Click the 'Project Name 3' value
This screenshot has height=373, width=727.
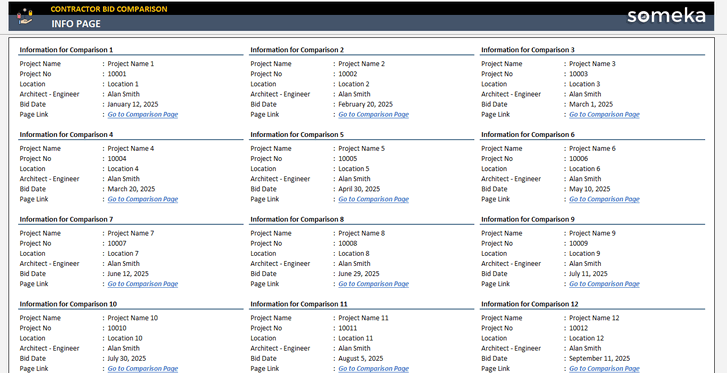(x=593, y=64)
